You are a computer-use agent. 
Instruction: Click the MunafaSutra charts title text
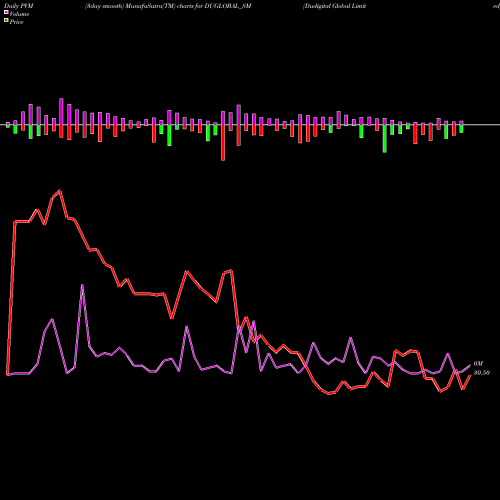168,6
